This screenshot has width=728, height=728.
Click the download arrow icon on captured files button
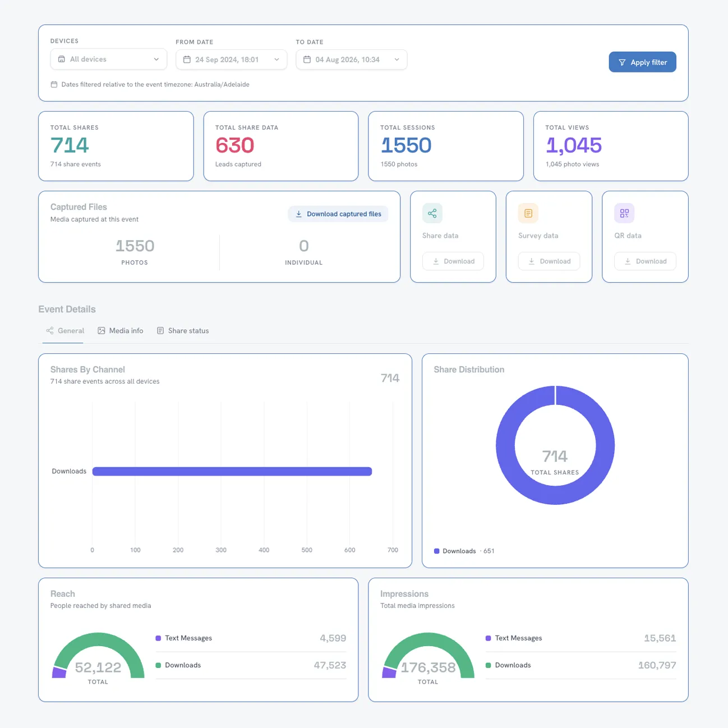click(299, 214)
